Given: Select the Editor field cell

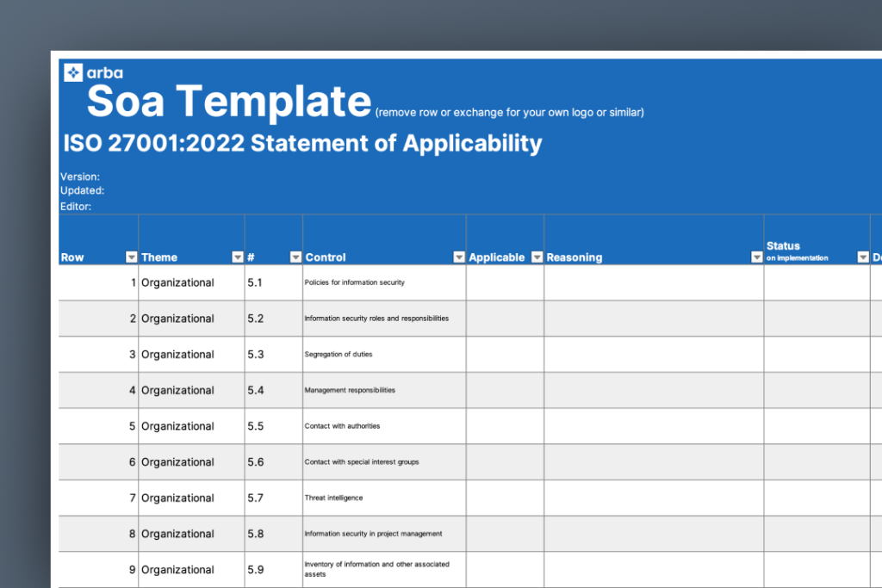Looking at the screenshot, I should point(76,207).
